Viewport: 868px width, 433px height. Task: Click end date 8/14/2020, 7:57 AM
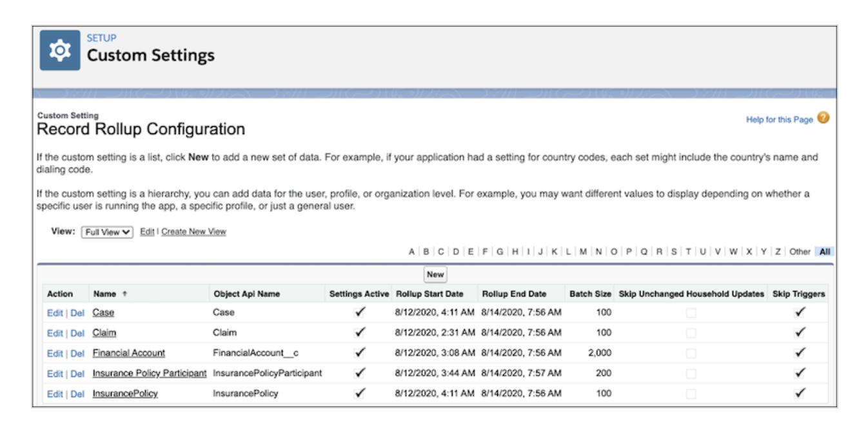point(521,372)
